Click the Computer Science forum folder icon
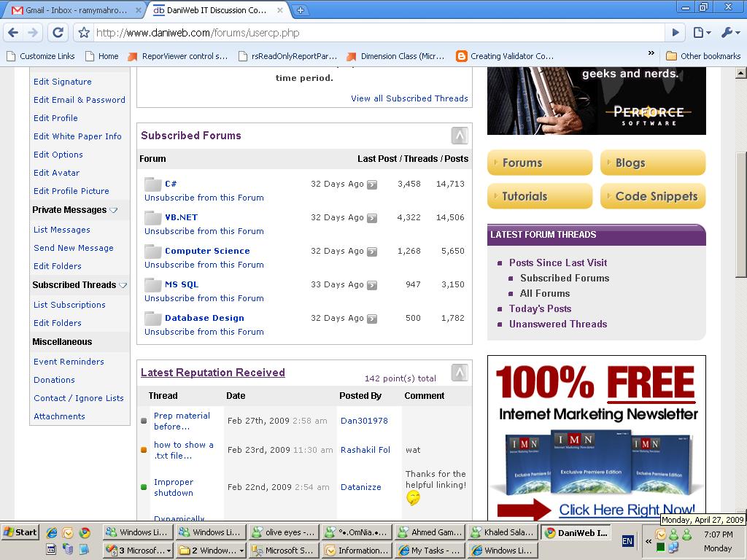Image resolution: width=747 pixels, height=560 pixels. (153, 251)
